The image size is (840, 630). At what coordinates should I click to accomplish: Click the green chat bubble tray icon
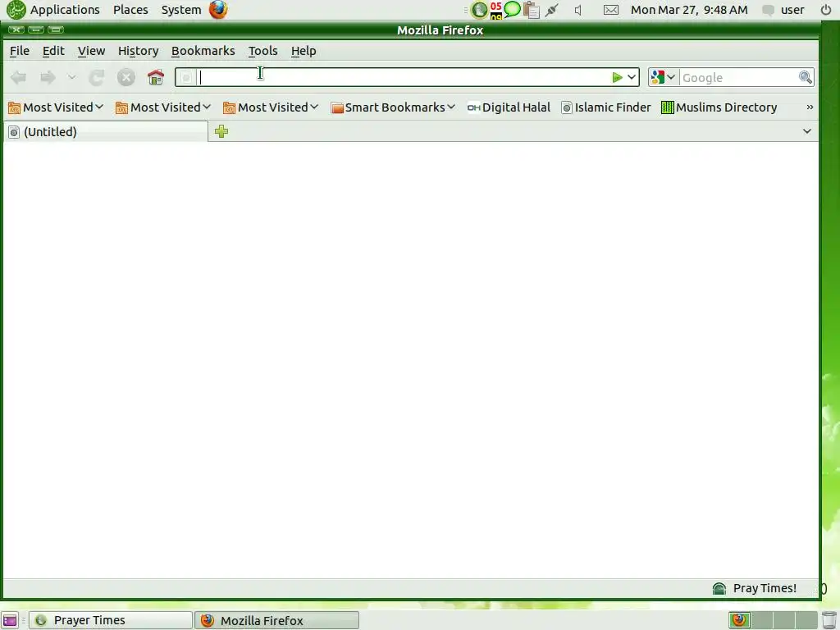pos(512,9)
